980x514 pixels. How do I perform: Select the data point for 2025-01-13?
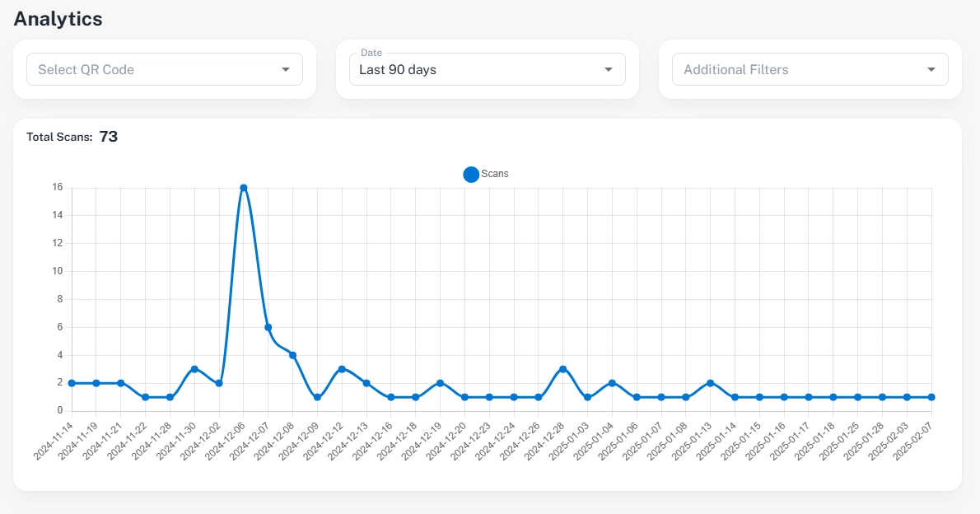[x=709, y=382]
